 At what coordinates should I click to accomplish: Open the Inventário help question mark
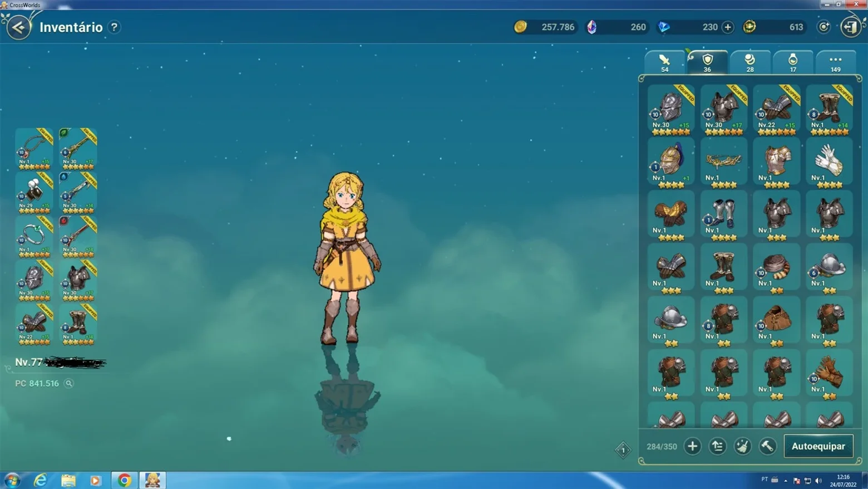pyautogui.click(x=114, y=27)
